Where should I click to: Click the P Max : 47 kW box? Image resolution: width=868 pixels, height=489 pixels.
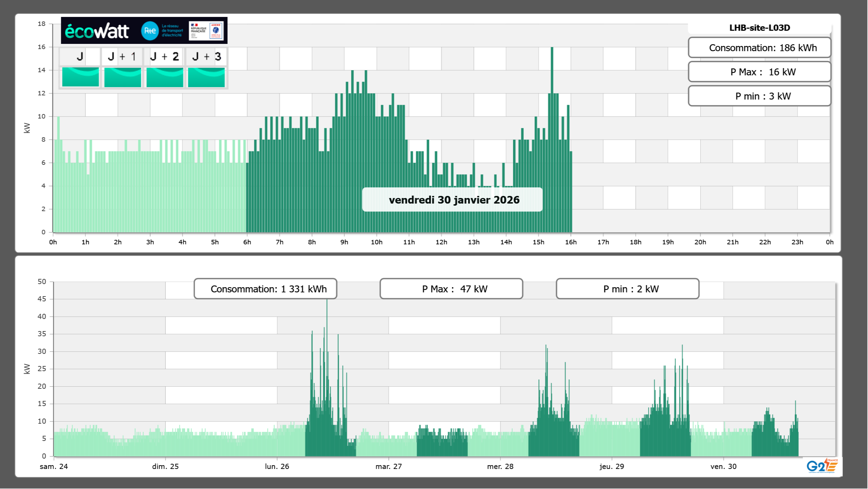(x=451, y=289)
